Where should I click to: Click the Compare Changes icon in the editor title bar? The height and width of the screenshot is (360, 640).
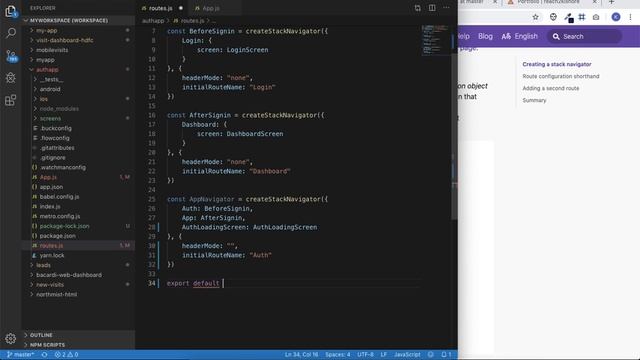click(x=417, y=8)
